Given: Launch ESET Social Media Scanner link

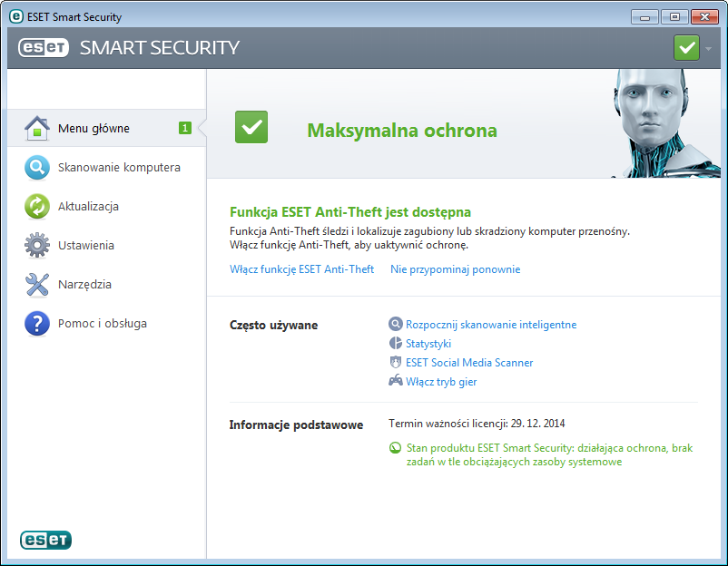Looking at the screenshot, I should click(x=469, y=362).
